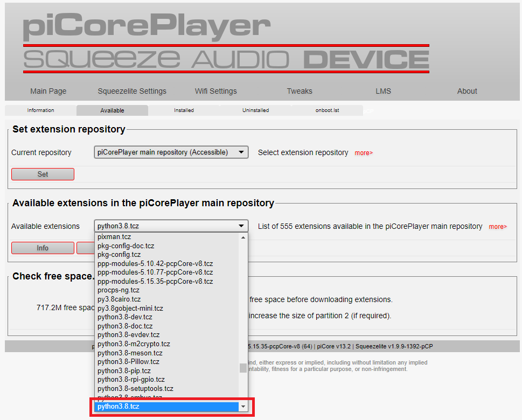Image resolution: width=522 pixels, height=420 pixels.
Task: Click the Set repository button
Action: pyautogui.click(x=43, y=174)
